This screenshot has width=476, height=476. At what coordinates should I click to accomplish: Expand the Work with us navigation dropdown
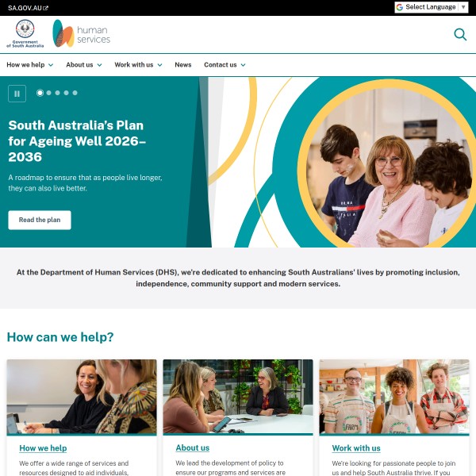[x=138, y=65]
